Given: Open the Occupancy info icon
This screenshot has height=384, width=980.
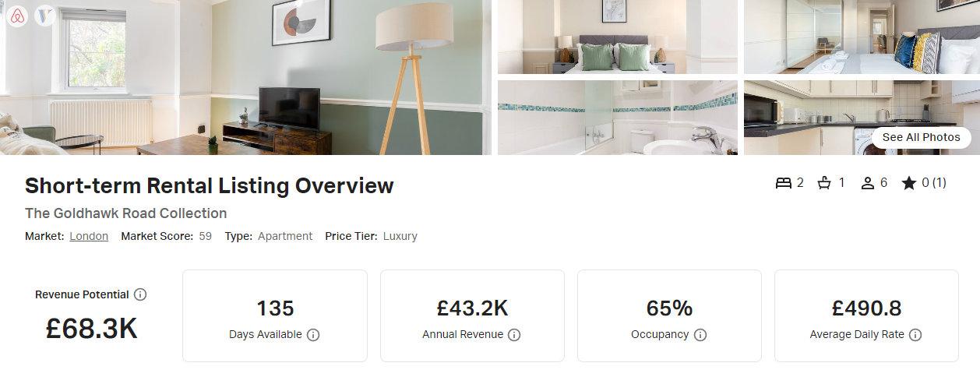Looking at the screenshot, I should coord(700,335).
